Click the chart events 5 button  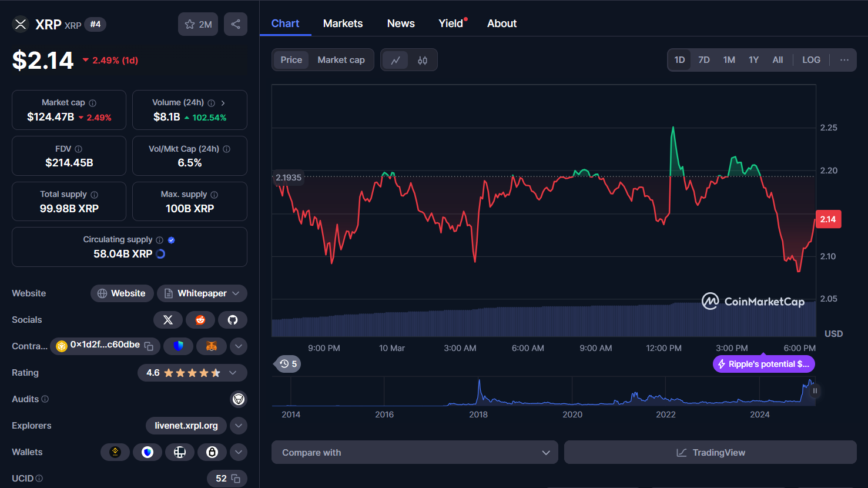pos(288,364)
